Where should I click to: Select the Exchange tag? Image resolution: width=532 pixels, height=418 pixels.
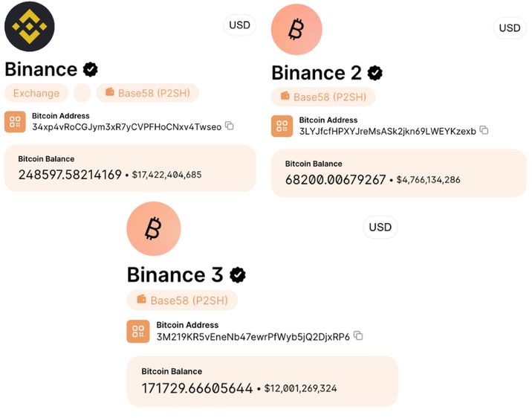pyautogui.click(x=36, y=93)
